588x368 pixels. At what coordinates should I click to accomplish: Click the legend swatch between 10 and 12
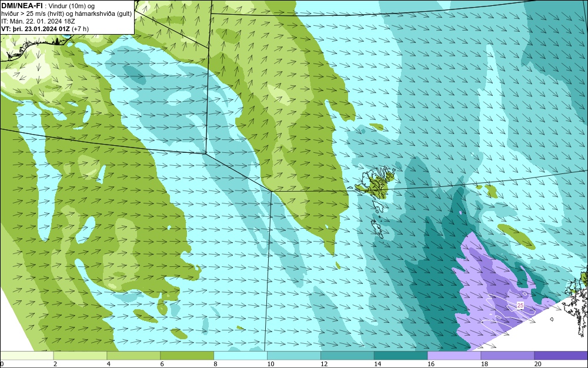294,356
